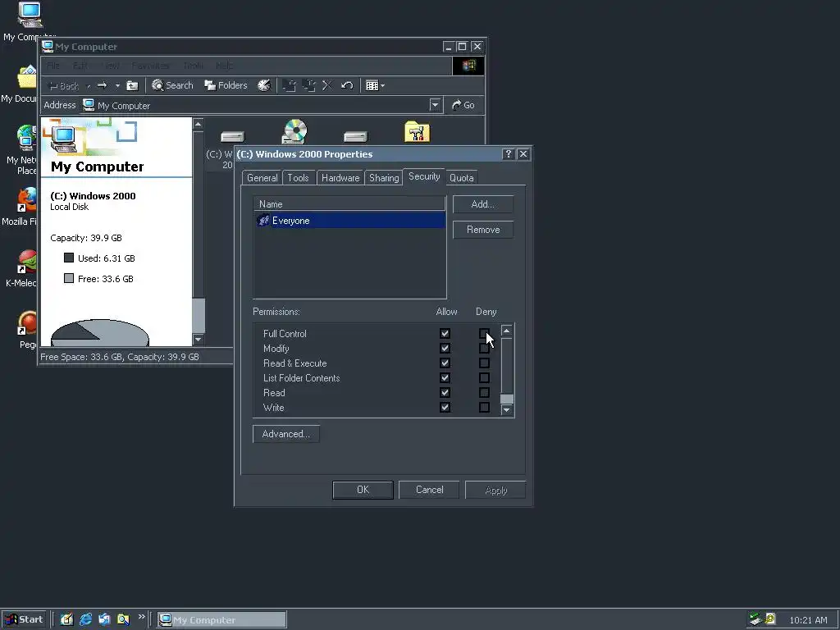Uncheck Allow for List Folder Contents
Viewport: 840px width, 630px height.
click(445, 377)
